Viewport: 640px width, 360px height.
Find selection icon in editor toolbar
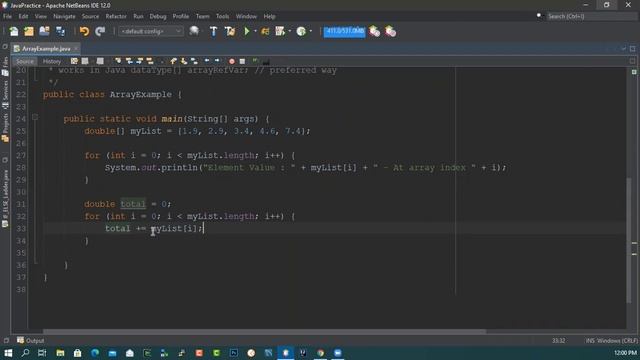[x=118, y=61]
